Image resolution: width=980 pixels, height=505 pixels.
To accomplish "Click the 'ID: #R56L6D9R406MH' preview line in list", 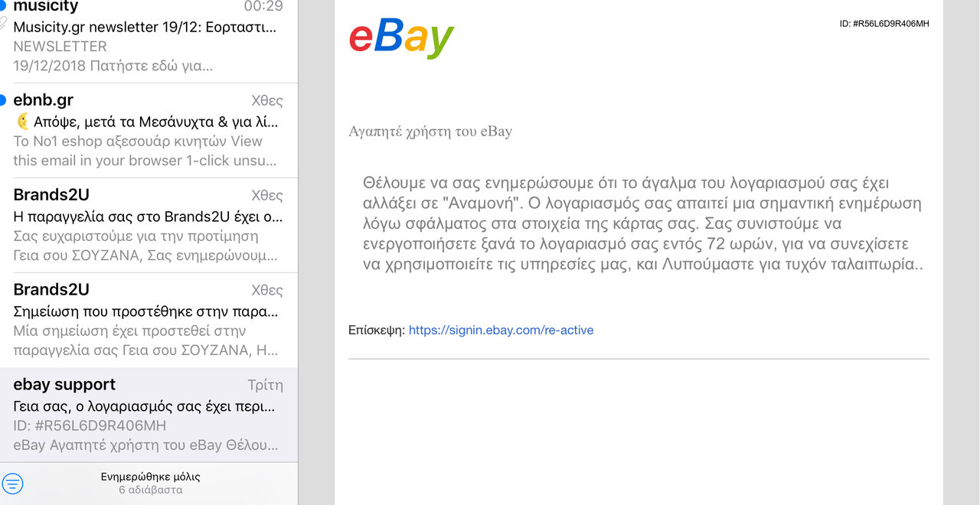I will tap(90, 425).
